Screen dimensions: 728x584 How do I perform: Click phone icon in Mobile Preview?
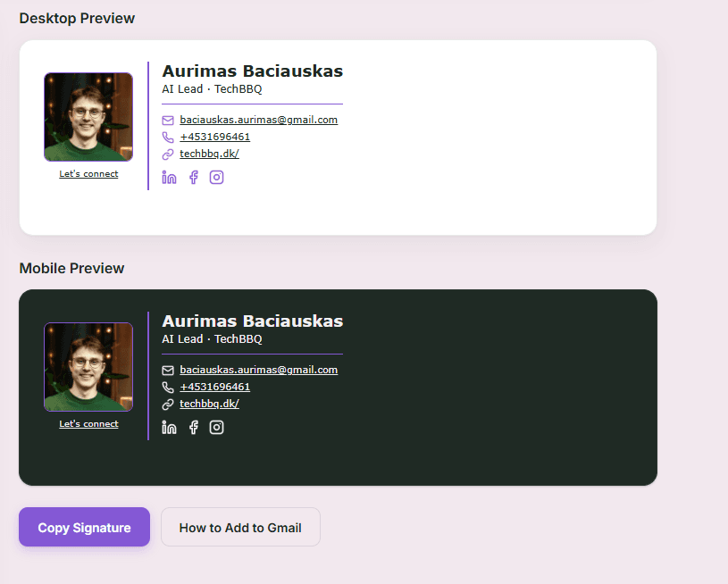(168, 388)
